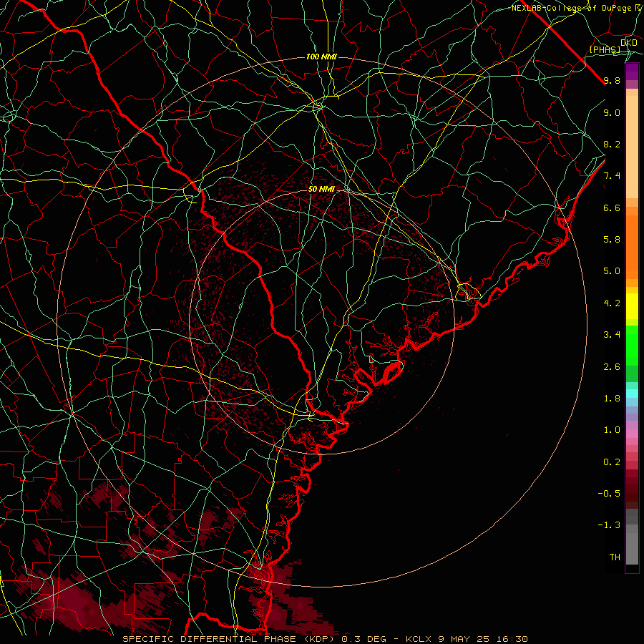Click the 7.4 value on the color scale
The image size is (644, 644).
(612, 176)
